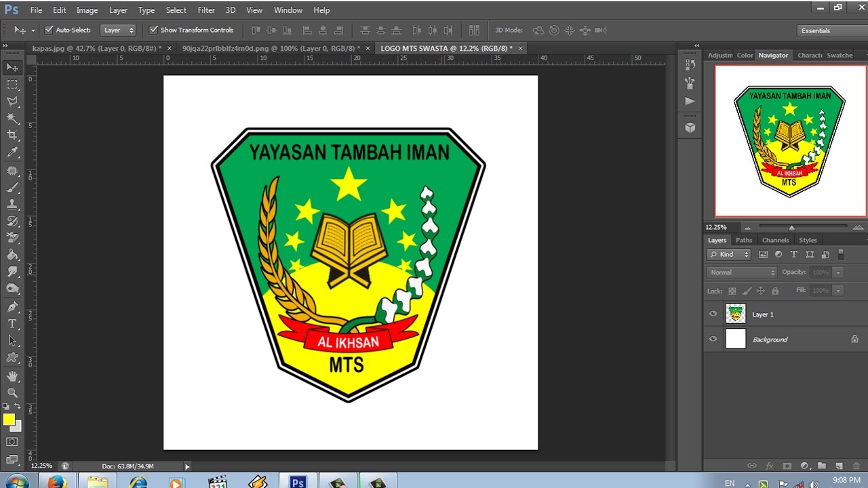Select the Polygonal Lasso tool

pos(12,102)
